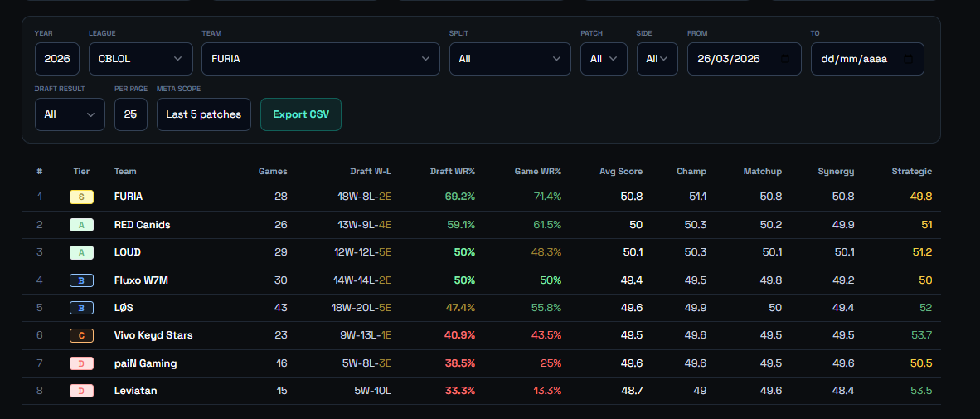Sort by Draft W-L column header
Viewport: 980px width, 419px height.
tap(371, 172)
